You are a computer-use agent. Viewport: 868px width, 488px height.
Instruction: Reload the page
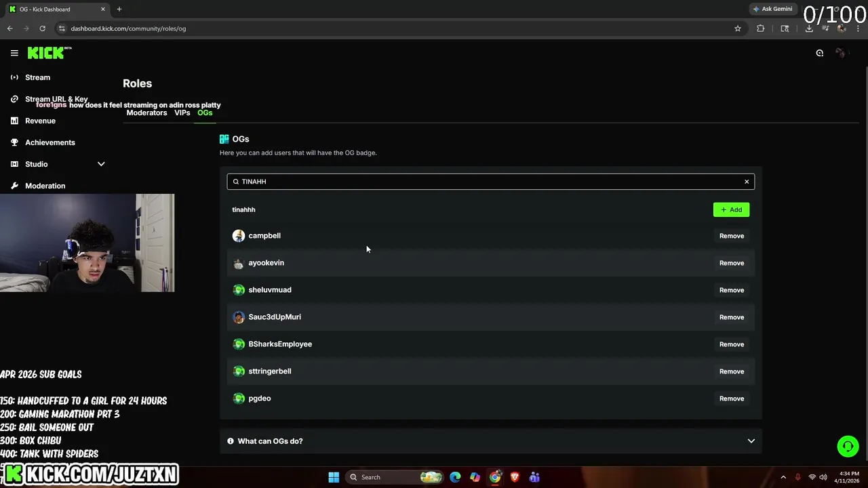[42, 28]
